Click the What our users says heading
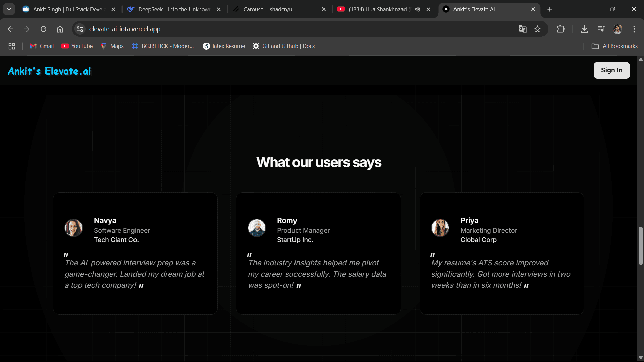This screenshot has width=644, height=362. (x=319, y=163)
